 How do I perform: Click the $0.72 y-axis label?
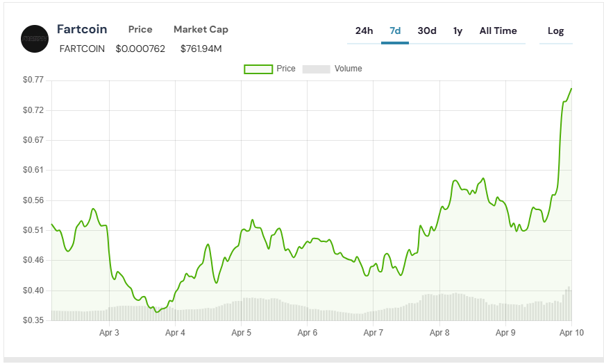tap(33, 110)
